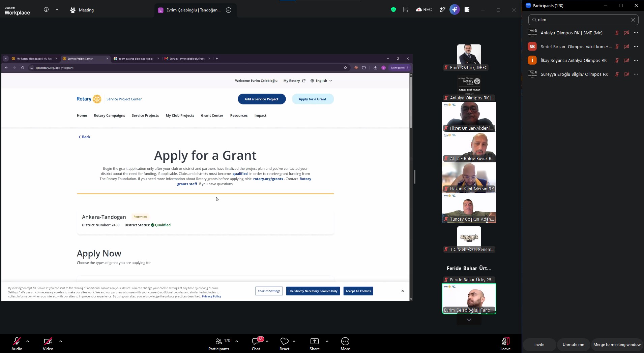Viewport: 644px width, 353px height.
Task: Open Chat with 63 unread messages
Action: 256,344
